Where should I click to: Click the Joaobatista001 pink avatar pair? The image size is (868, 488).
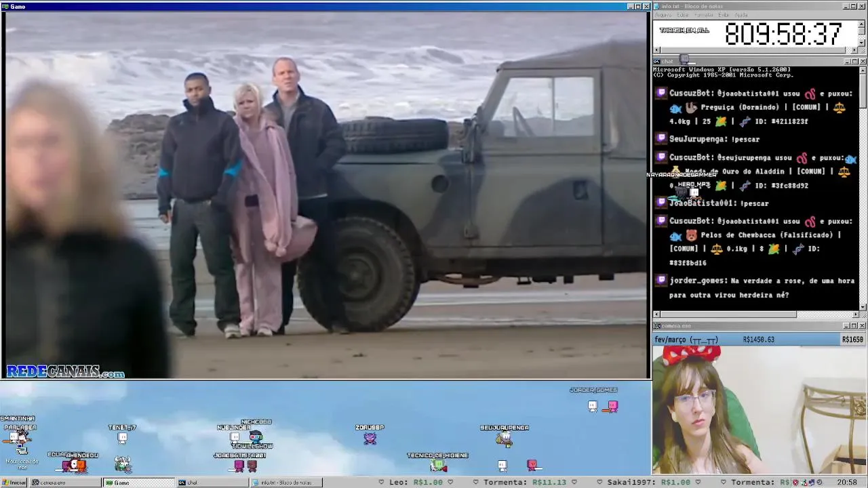coord(245,466)
